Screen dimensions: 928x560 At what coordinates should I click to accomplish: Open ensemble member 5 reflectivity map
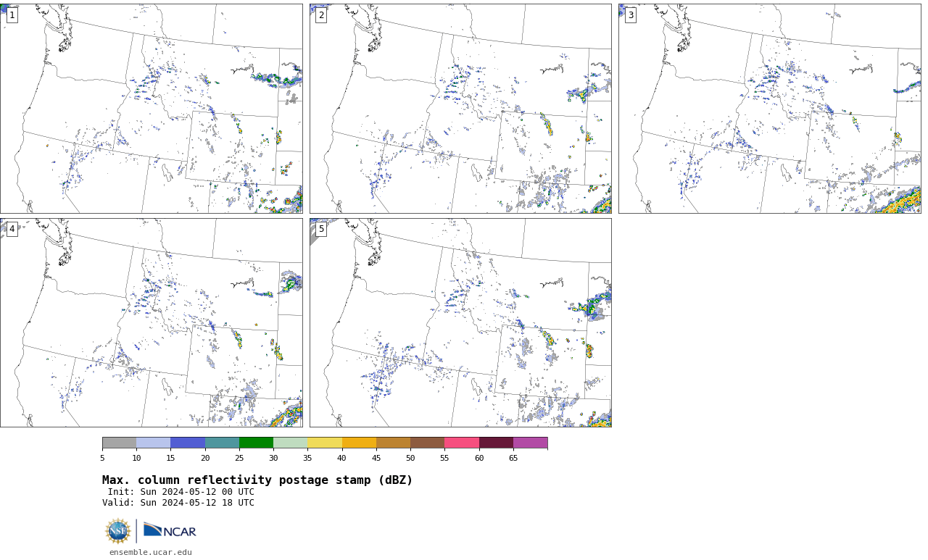460,322
